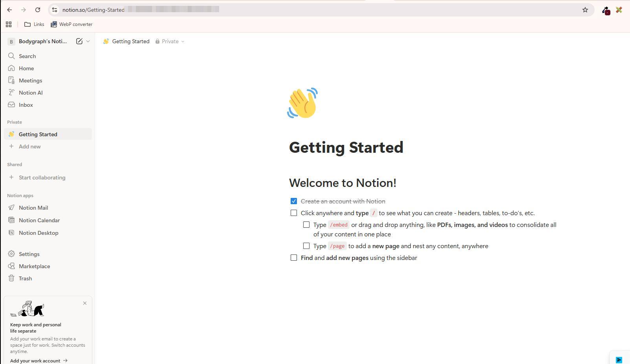The height and width of the screenshot is (364, 630).
Task: Open Search in the sidebar
Action: click(x=27, y=56)
